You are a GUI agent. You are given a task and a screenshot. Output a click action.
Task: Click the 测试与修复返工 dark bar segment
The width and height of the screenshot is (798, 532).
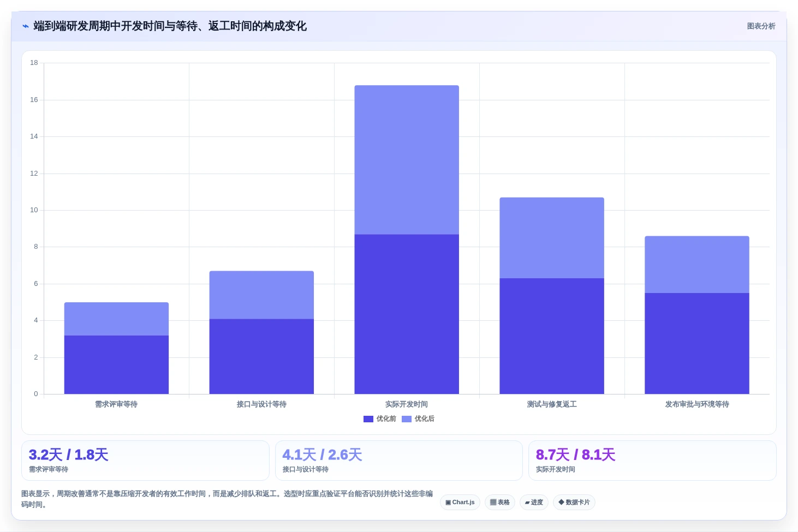(x=552, y=336)
